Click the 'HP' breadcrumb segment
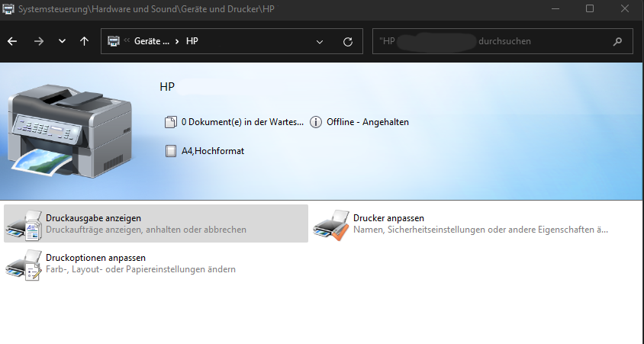Image resolution: width=644 pixels, height=344 pixels. [192, 41]
